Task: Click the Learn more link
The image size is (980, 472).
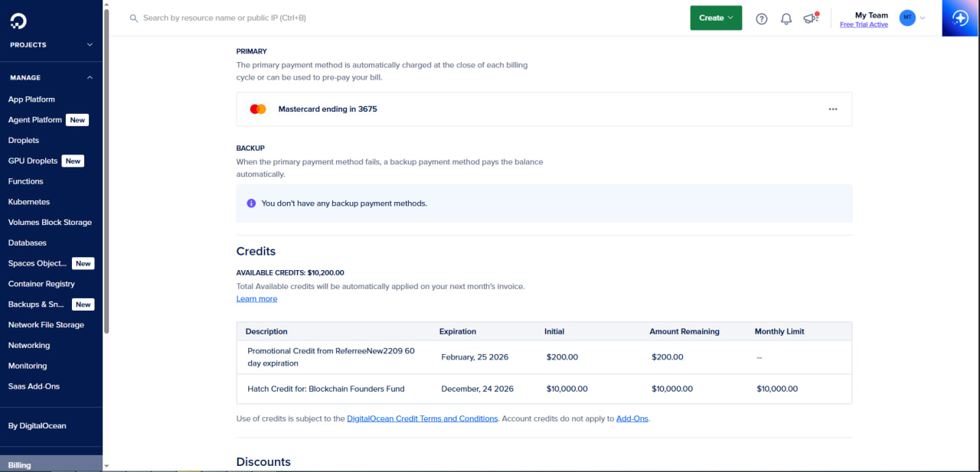Action: pos(256,299)
